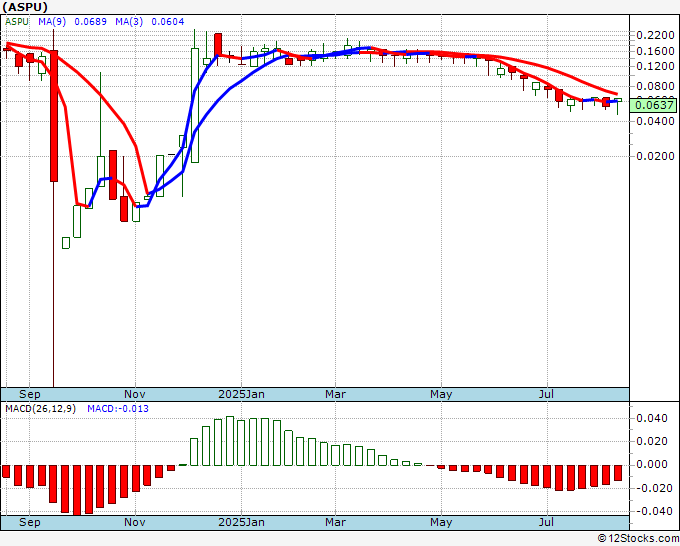Viewport: 680px width, 546px height.
Task: Click the tall red September crash candlestick
Action: (x=54, y=116)
